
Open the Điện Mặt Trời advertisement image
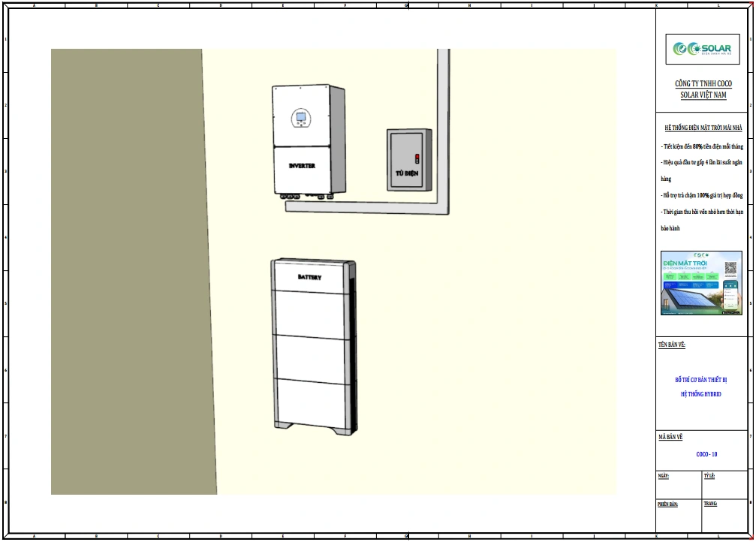(x=700, y=283)
